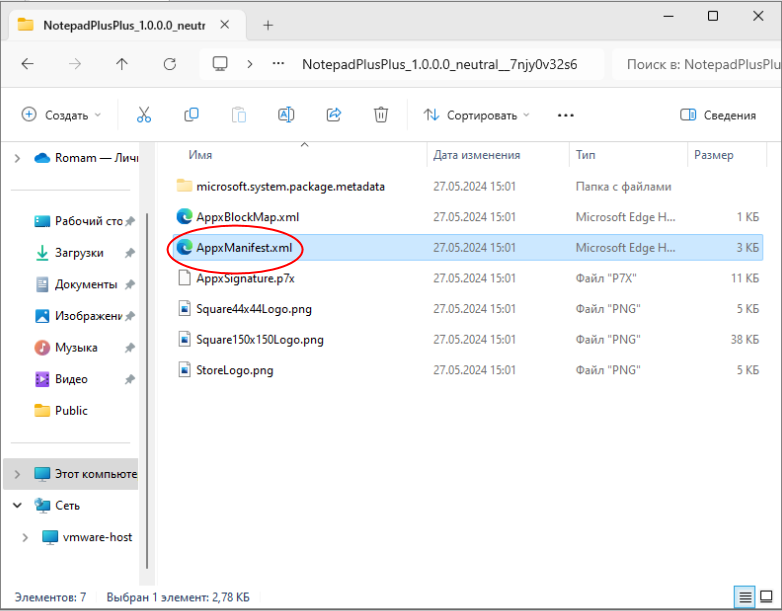Go up one folder level
782x611 pixels.
122,64
